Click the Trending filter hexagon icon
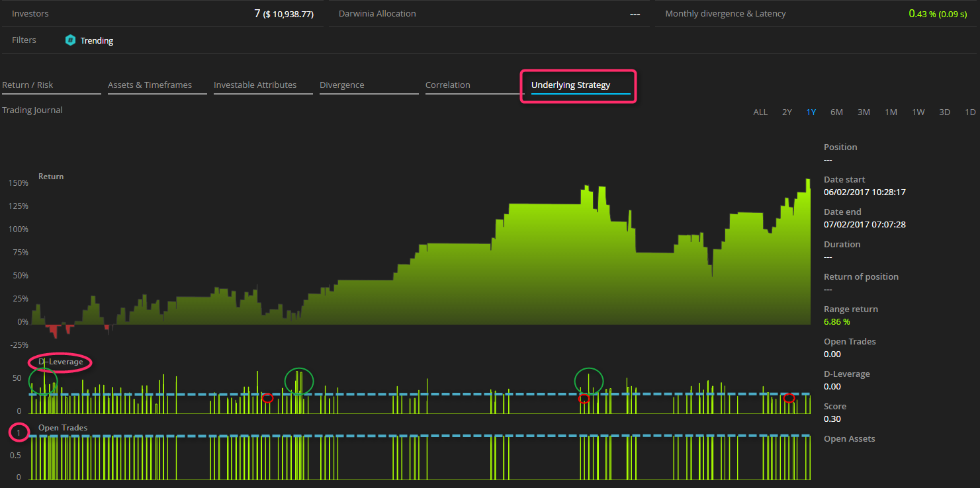Viewport: 980px width, 488px height. 70,40
